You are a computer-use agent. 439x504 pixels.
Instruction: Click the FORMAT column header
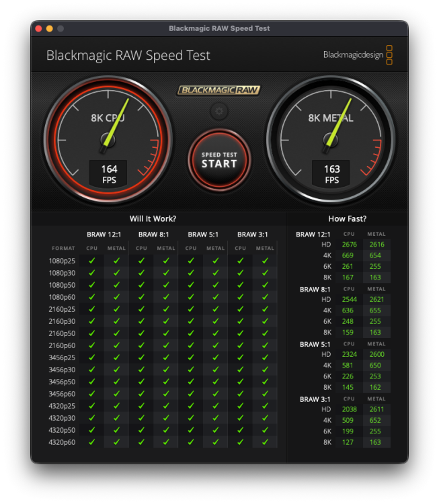(63, 248)
